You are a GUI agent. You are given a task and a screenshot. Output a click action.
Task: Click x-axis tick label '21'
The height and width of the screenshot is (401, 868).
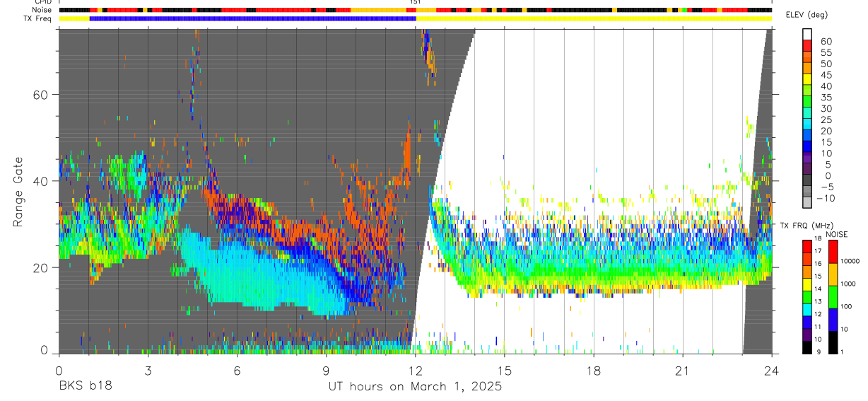[x=682, y=371]
